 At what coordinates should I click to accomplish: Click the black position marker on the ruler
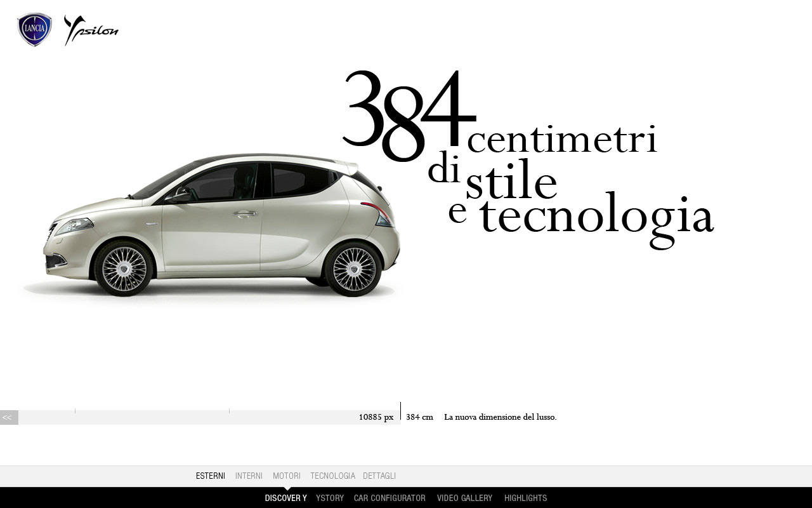coord(400,411)
